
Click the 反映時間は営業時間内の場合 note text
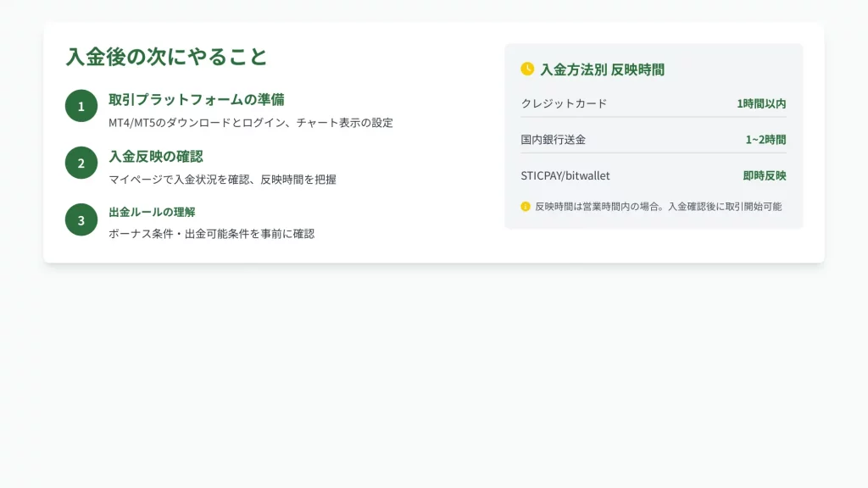pos(658,206)
